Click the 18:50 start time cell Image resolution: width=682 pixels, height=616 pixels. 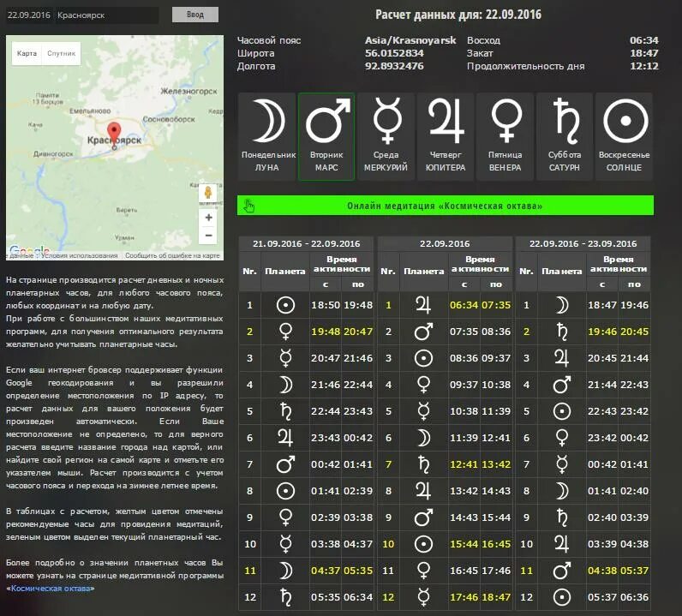[325, 305]
